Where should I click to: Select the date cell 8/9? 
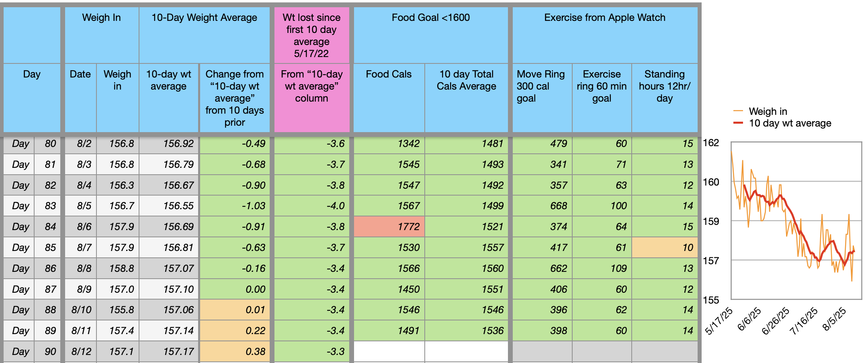pos(80,289)
